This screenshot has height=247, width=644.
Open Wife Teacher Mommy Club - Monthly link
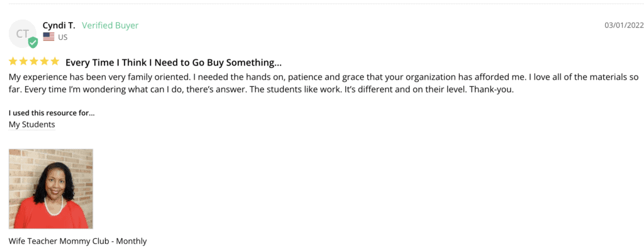pos(77,241)
